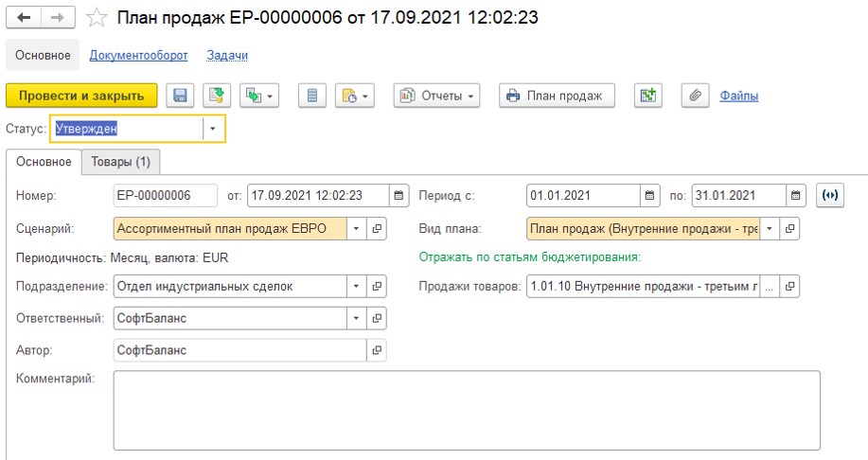Post the document using the green arrow icon
Viewport: 868px width, 460px height.
217,96
